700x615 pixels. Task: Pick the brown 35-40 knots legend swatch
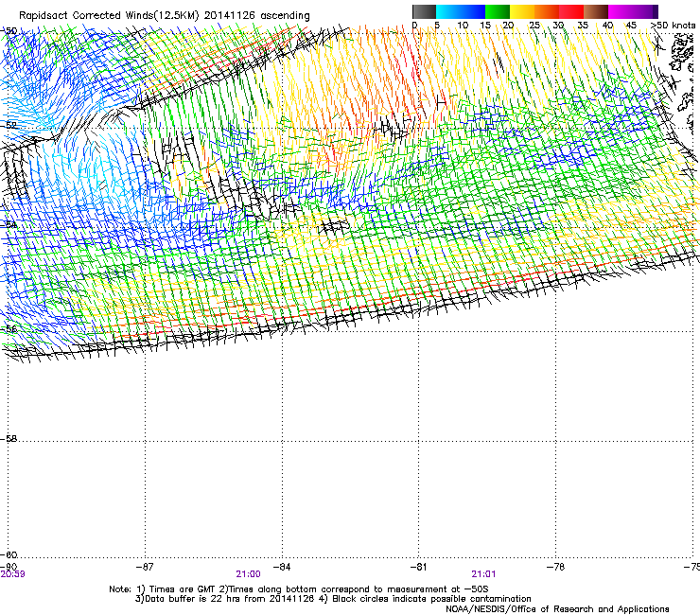tap(596, 11)
